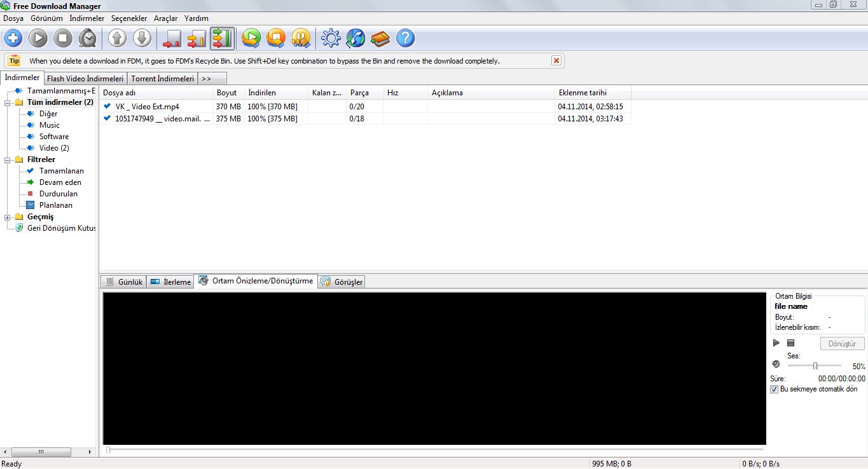Move the download up using the up arrow icon
The height and width of the screenshot is (469, 868).
117,38
